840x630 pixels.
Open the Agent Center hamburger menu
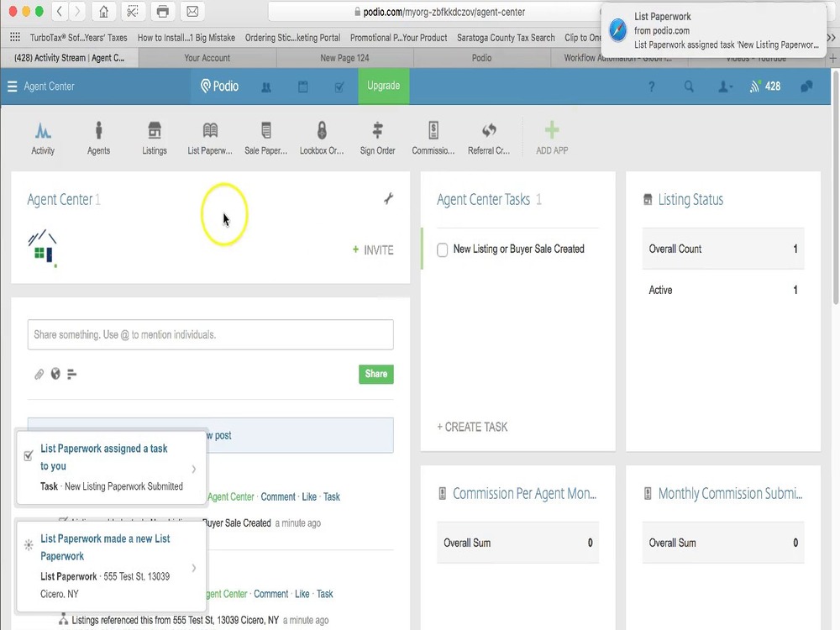[13, 87]
